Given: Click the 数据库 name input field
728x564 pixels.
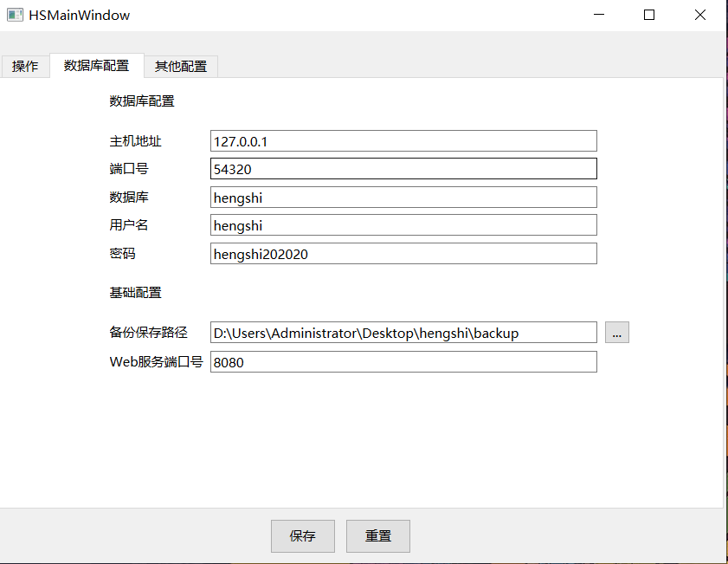Looking at the screenshot, I should tap(403, 198).
